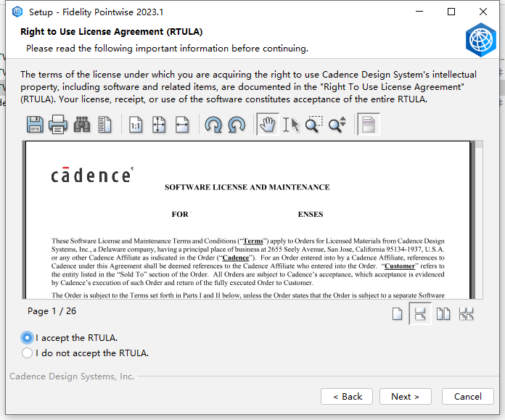Select the text selection cursor tool
This screenshot has width=505, height=420.
(291, 124)
